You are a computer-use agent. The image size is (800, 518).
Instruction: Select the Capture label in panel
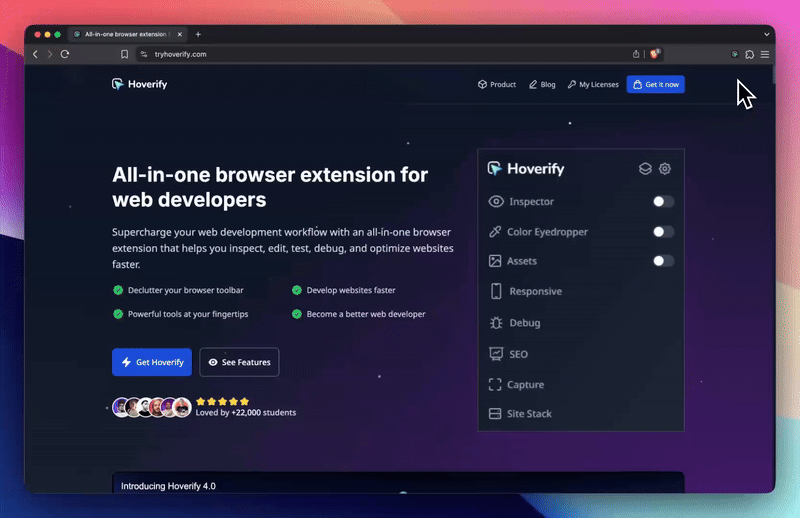point(526,385)
